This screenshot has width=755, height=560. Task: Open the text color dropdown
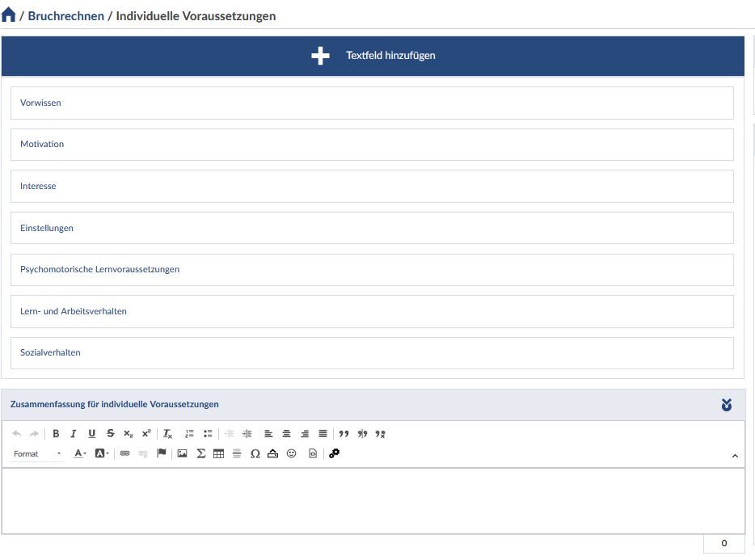click(80, 454)
